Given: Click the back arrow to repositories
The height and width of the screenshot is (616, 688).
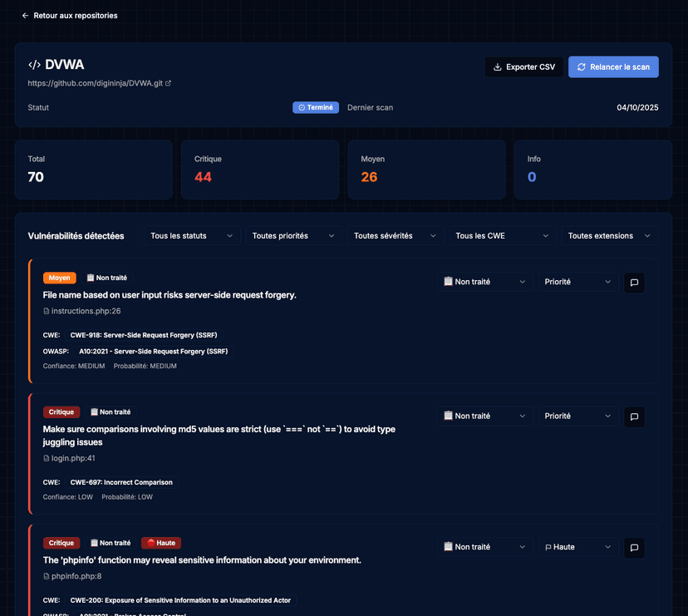Looking at the screenshot, I should (x=25, y=16).
